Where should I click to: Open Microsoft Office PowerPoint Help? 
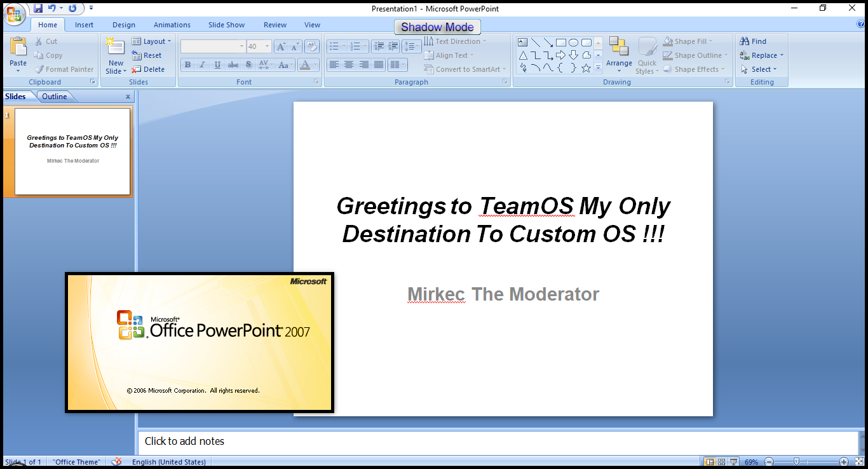point(861,24)
